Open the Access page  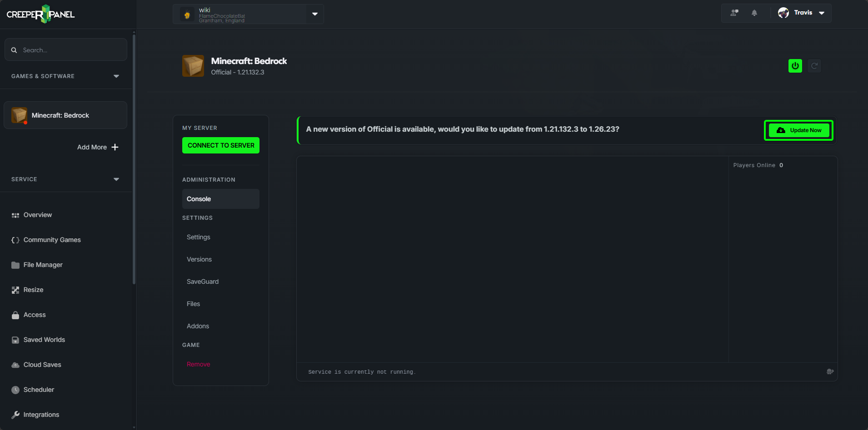(35, 315)
